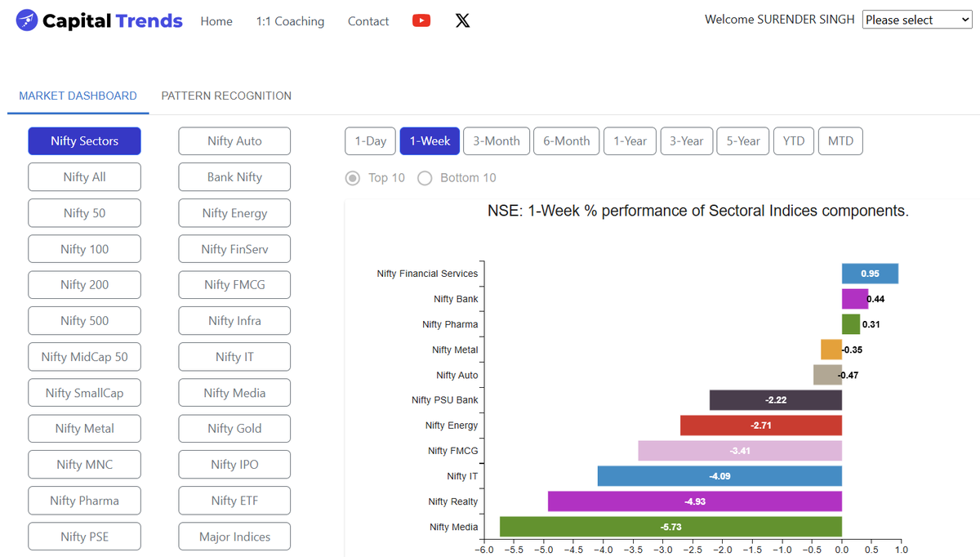Switch to Pattern Recognition tab
This screenshot has height=557, width=980.
pos(226,96)
